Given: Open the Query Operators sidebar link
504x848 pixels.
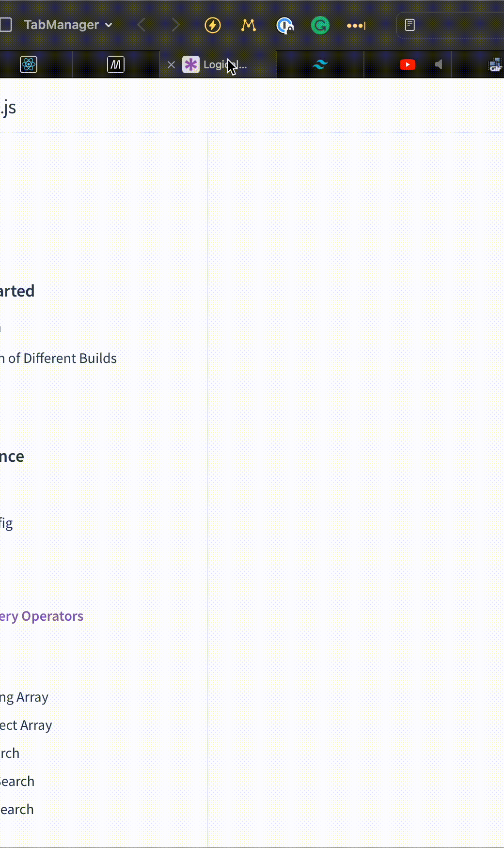Looking at the screenshot, I should 42,616.
